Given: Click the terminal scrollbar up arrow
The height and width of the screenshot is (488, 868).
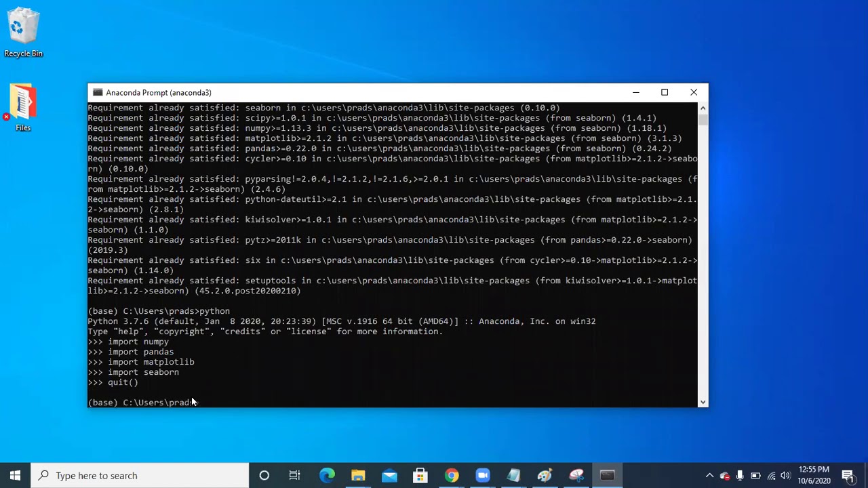Looking at the screenshot, I should coord(703,108).
